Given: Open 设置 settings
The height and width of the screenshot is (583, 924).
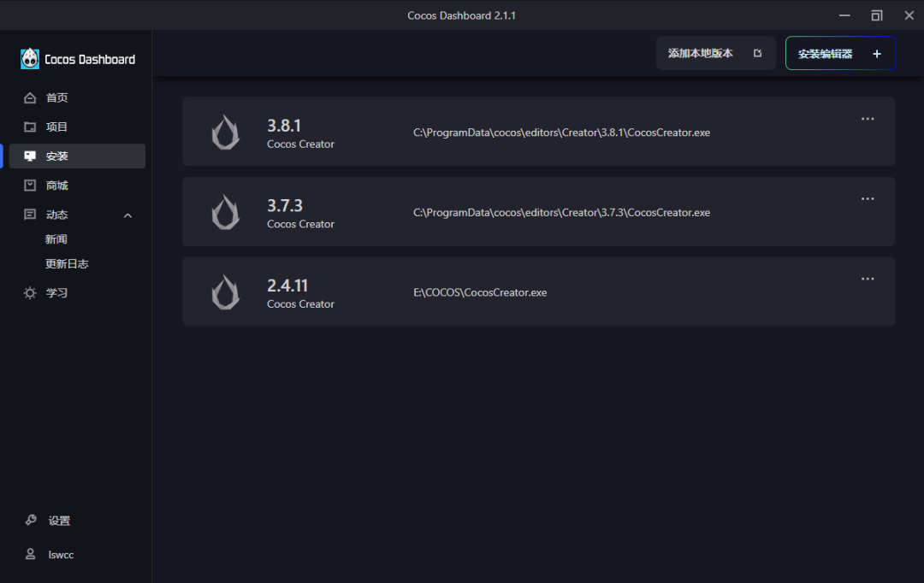Looking at the screenshot, I should click(59, 521).
